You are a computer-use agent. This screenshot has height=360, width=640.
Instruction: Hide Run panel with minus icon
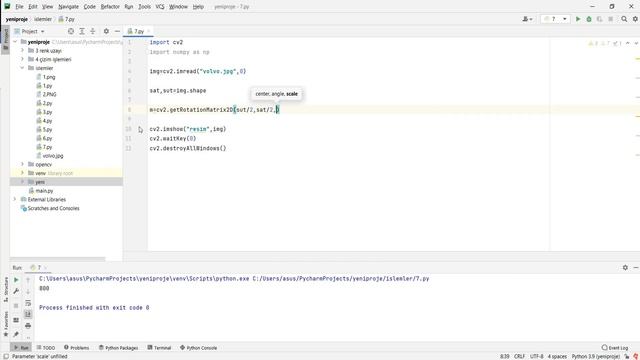point(636,267)
